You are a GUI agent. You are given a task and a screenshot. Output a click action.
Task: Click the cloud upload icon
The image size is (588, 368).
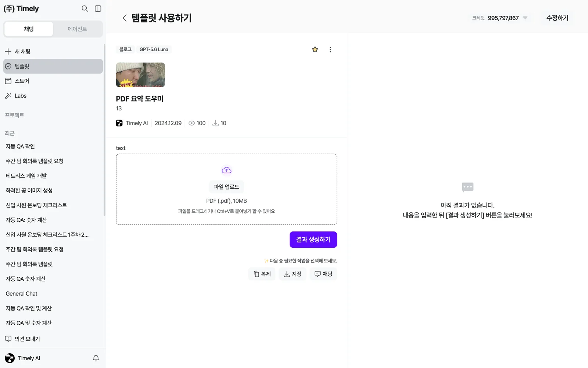pos(226,170)
